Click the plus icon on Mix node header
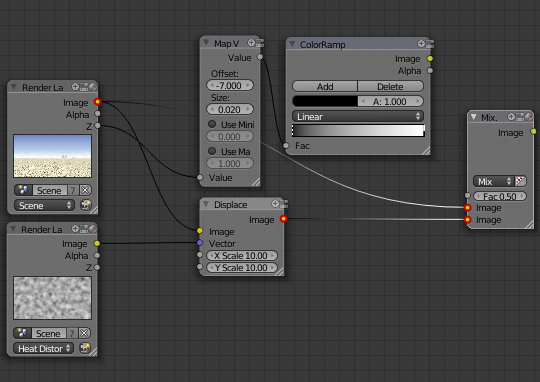Viewport: 540px width, 382px height. (x=511, y=117)
